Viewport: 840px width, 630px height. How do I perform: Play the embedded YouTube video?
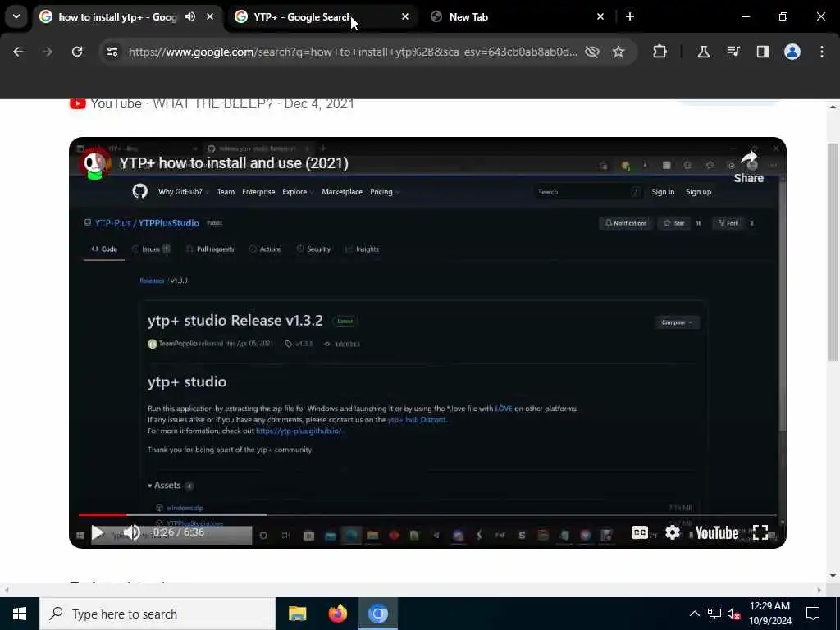tap(98, 533)
